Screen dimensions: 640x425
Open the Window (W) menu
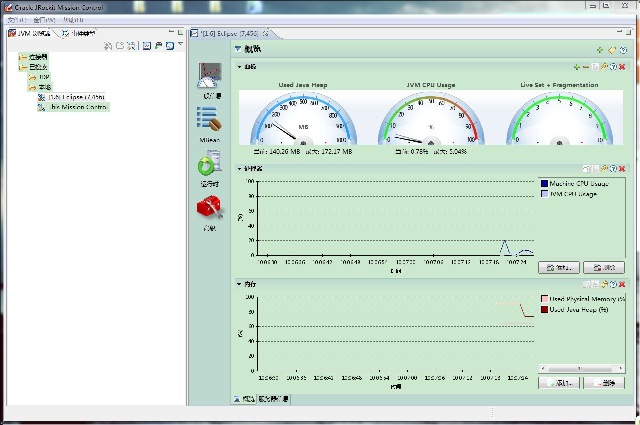point(44,20)
